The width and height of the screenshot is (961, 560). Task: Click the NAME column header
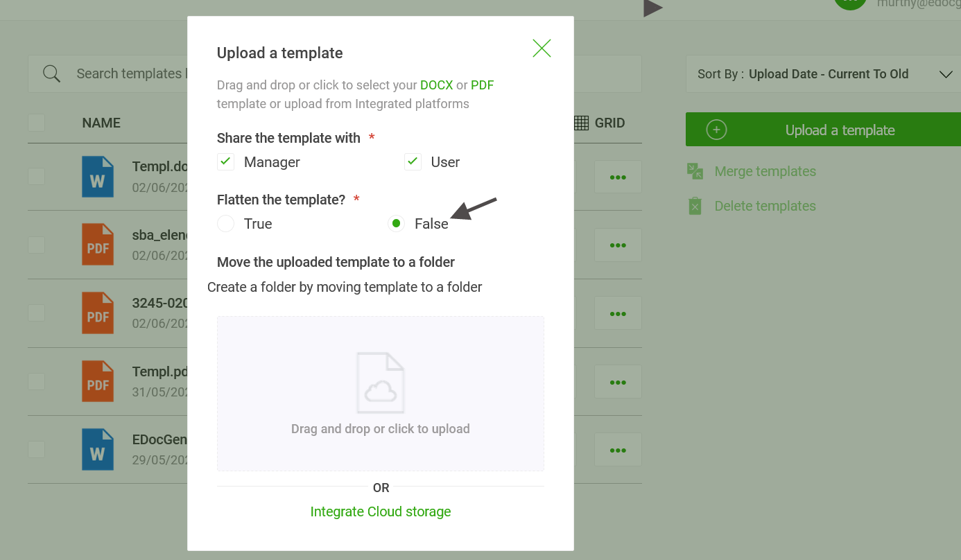(x=101, y=123)
